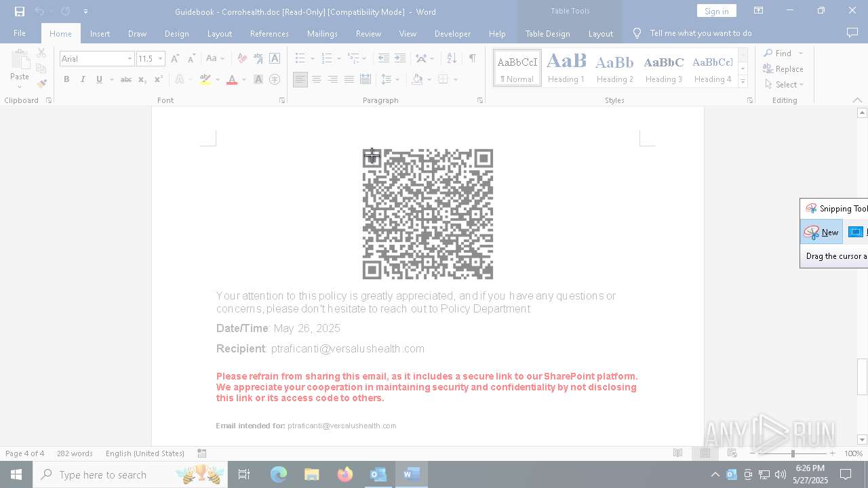Click the Character Border icon
The image size is (868, 488).
(x=275, y=58)
